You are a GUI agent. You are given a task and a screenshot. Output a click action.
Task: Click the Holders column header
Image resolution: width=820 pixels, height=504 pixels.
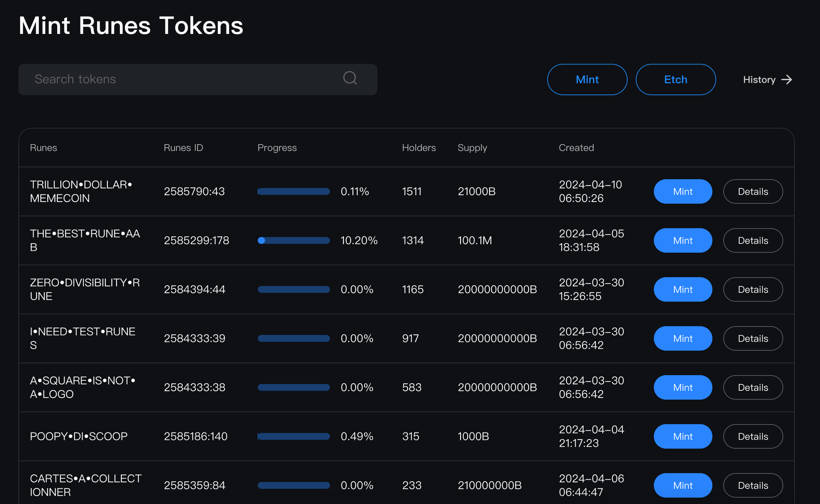pos(418,148)
